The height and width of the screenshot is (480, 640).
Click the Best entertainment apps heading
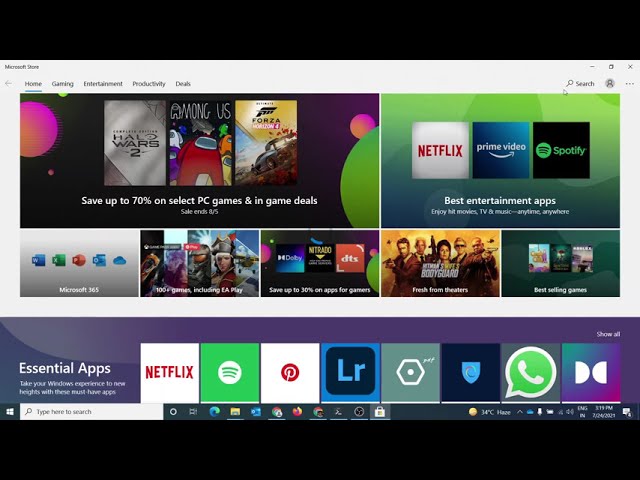(500, 200)
